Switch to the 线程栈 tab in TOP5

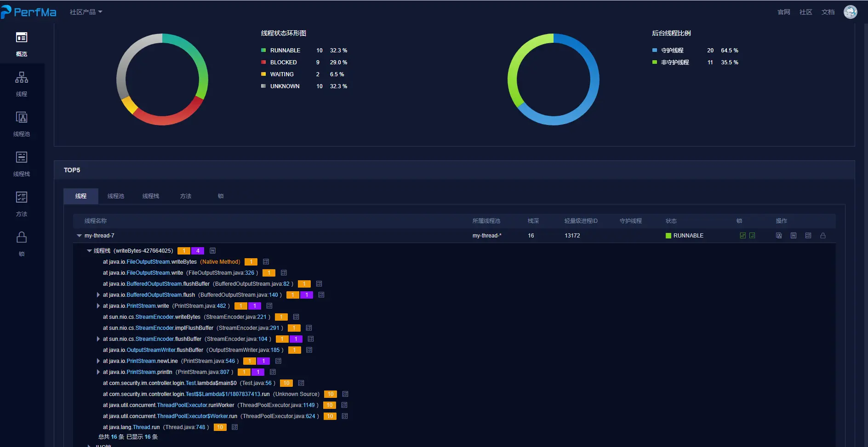151,196
